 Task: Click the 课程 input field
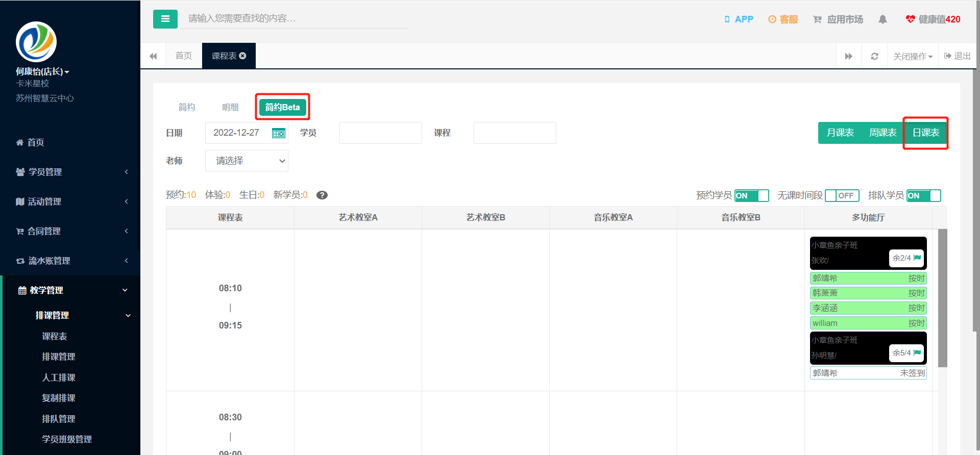point(515,133)
